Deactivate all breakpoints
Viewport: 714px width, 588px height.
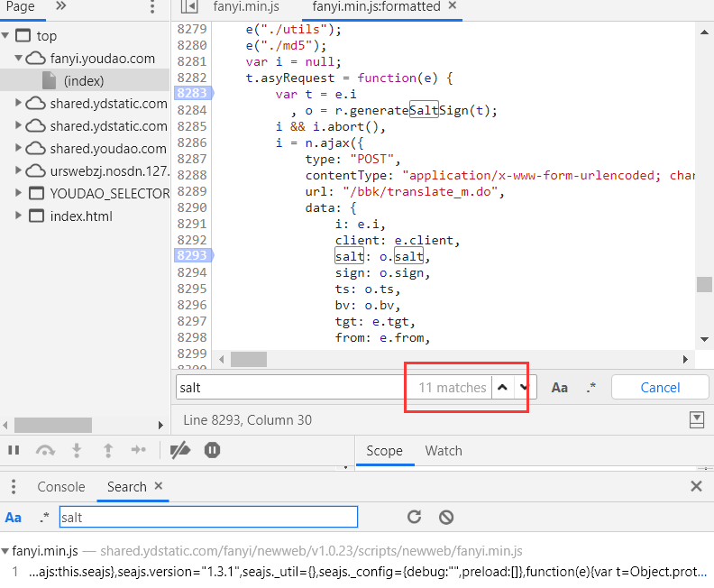coord(180,450)
